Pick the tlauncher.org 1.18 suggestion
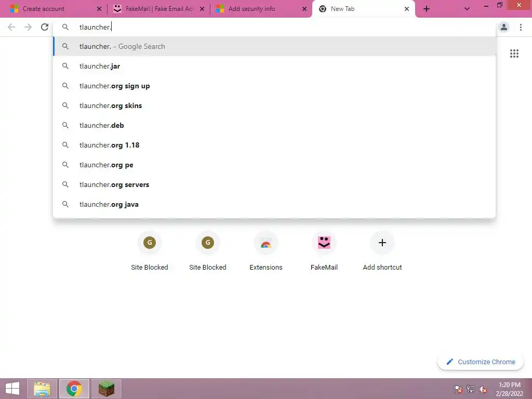The image size is (532, 399). click(x=274, y=145)
